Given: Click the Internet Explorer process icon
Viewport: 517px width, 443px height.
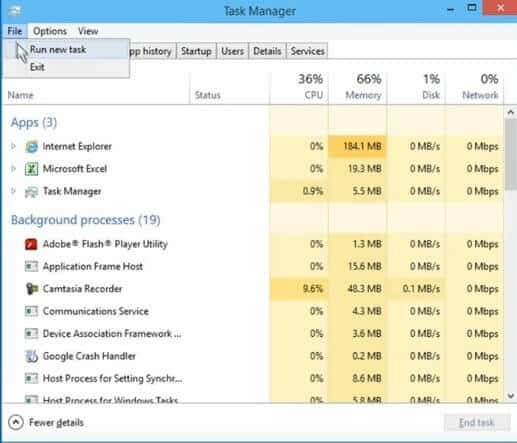Looking at the screenshot, I should [x=31, y=146].
